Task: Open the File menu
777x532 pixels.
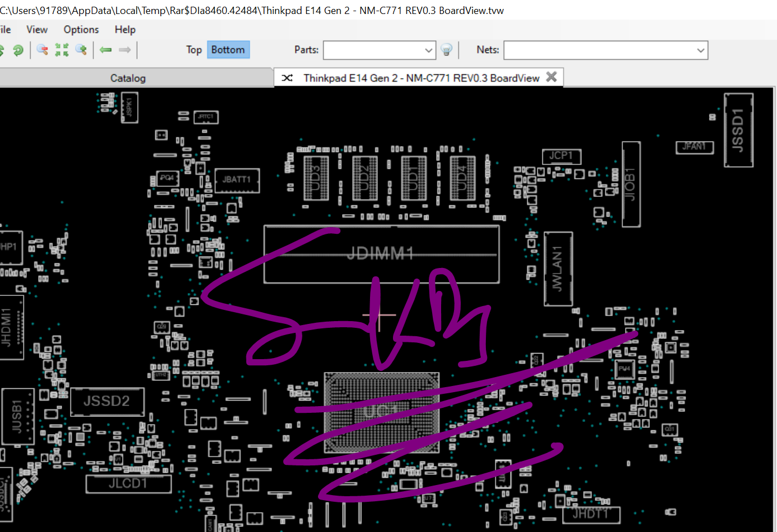Action: [x=6, y=30]
